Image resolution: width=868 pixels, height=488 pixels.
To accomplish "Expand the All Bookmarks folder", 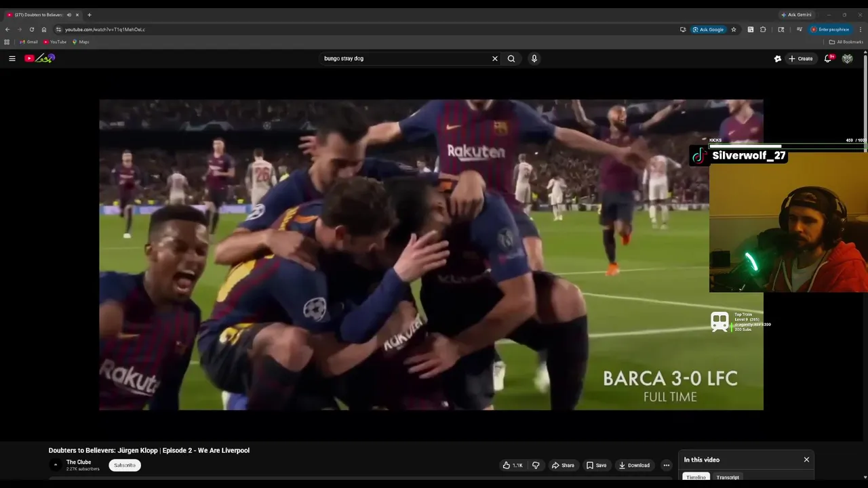I will pos(846,42).
